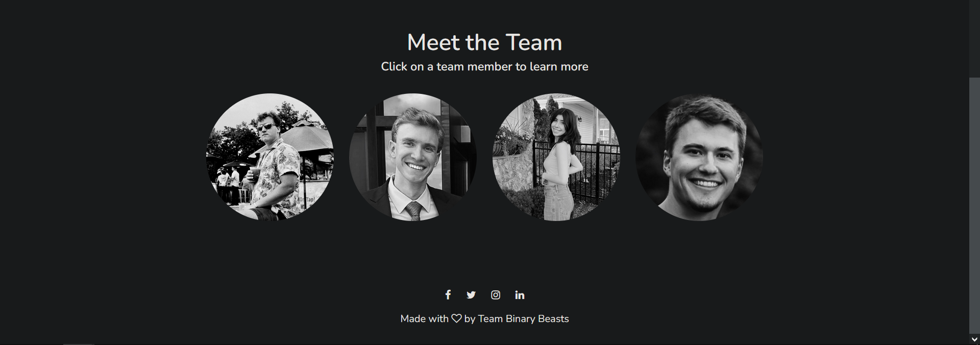Select the woman standing by the fence
The width and height of the screenshot is (980, 345).
(556, 157)
